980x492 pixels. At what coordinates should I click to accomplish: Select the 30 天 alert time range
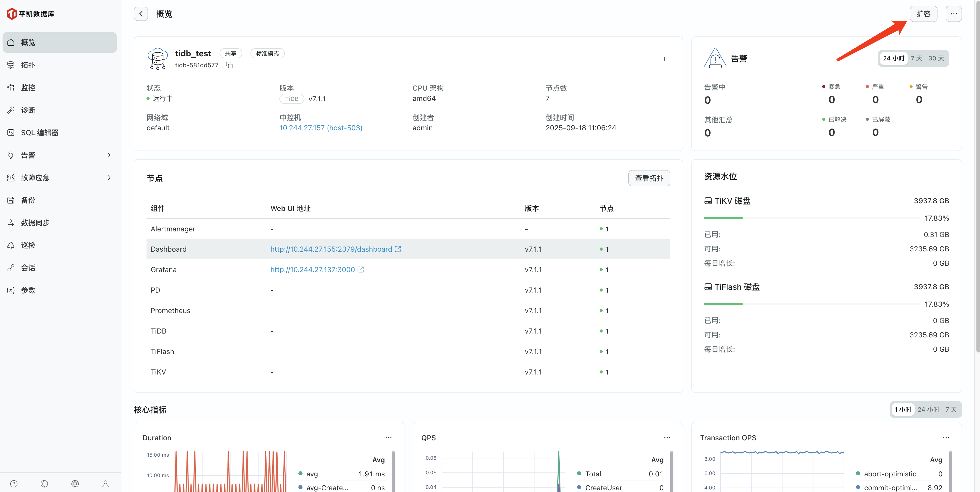tap(936, 58)
